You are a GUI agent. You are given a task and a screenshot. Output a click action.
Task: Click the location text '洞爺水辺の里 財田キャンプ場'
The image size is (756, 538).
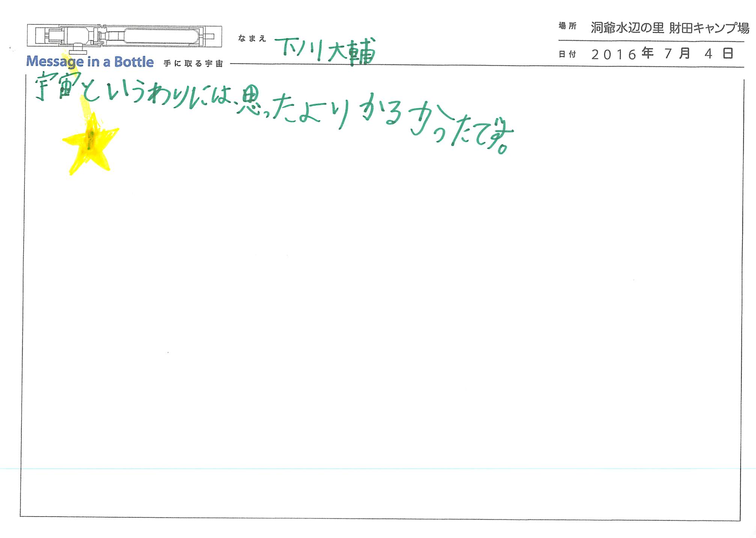coord(670,27)
